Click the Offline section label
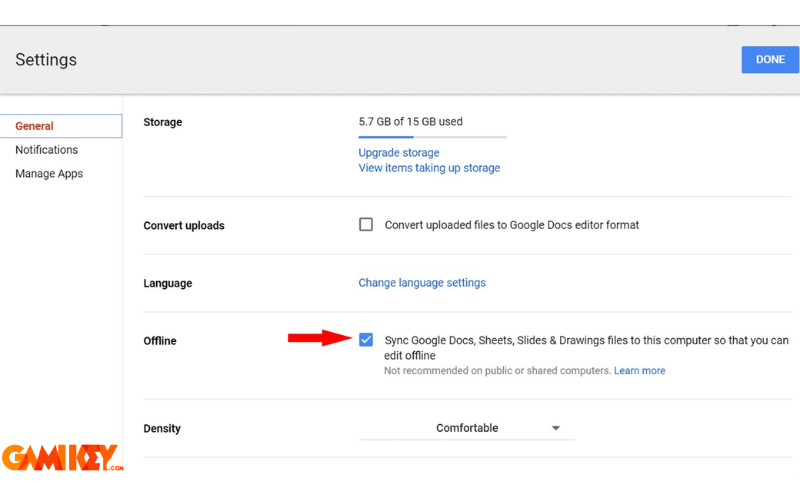The image size is (800, 500). tap(160, 341)
